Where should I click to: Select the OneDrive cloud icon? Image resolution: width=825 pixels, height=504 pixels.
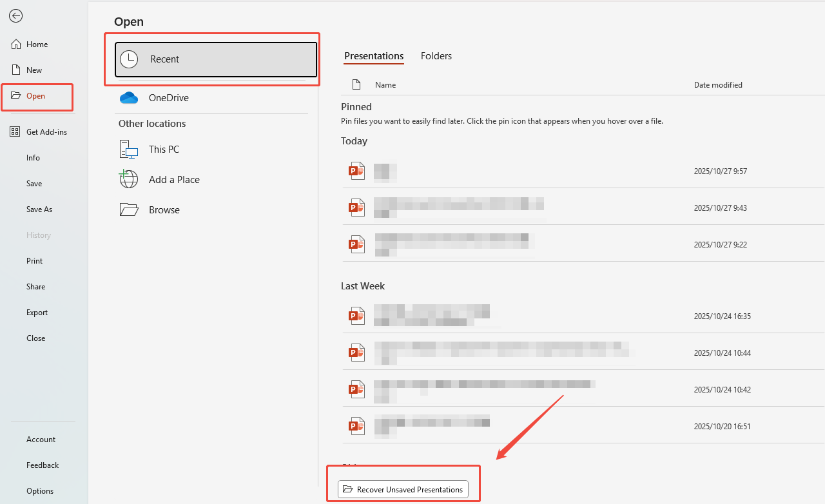pyautogui.click(x=129, y=97)
